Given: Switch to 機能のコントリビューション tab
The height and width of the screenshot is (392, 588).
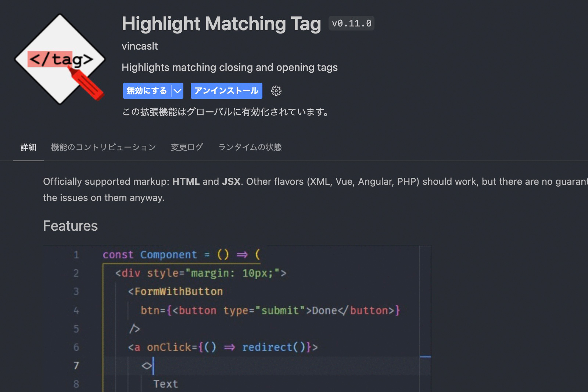Looking at the screenshot, I should 104,147.
